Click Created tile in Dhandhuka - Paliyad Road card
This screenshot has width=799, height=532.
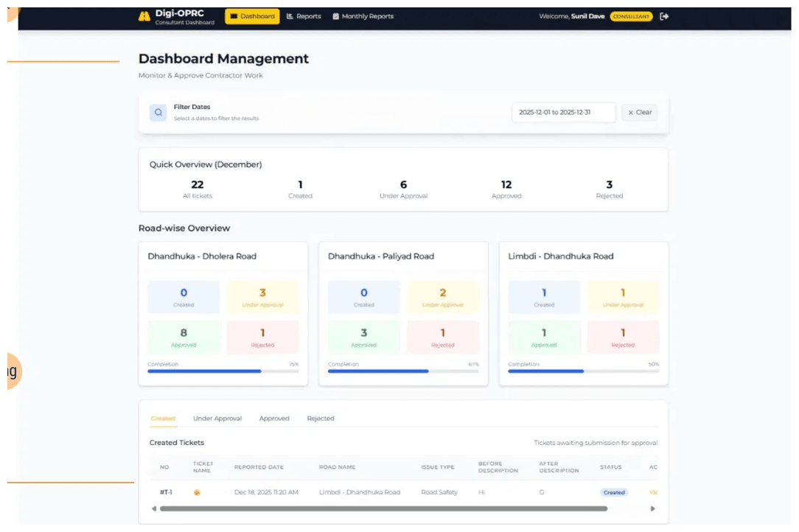[x=364, y=297]
